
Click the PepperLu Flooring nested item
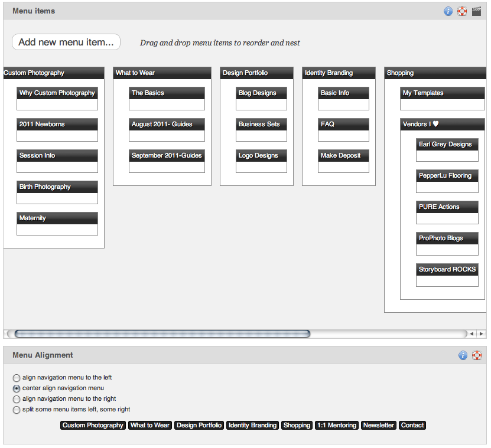(x=447, y=175)
